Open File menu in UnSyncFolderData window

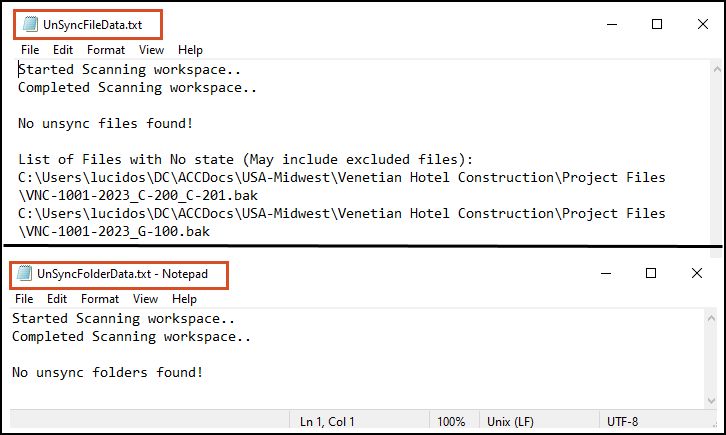(x=24, y=299)
